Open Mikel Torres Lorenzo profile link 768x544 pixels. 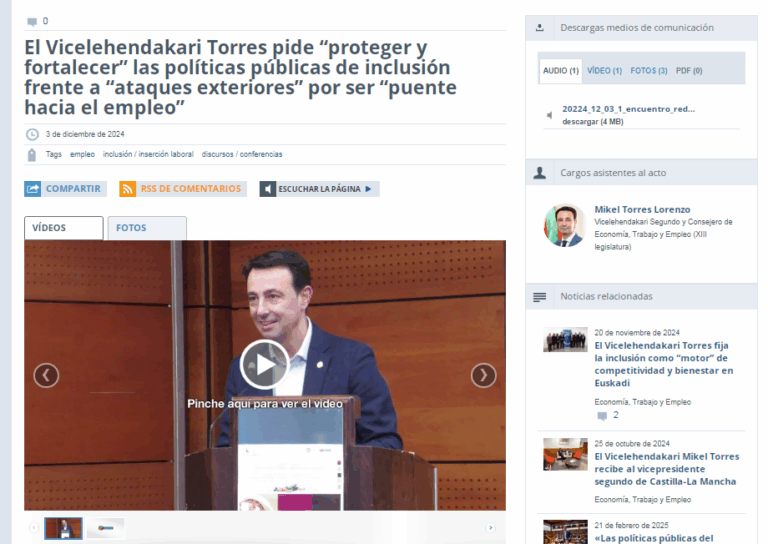(642, 209)
